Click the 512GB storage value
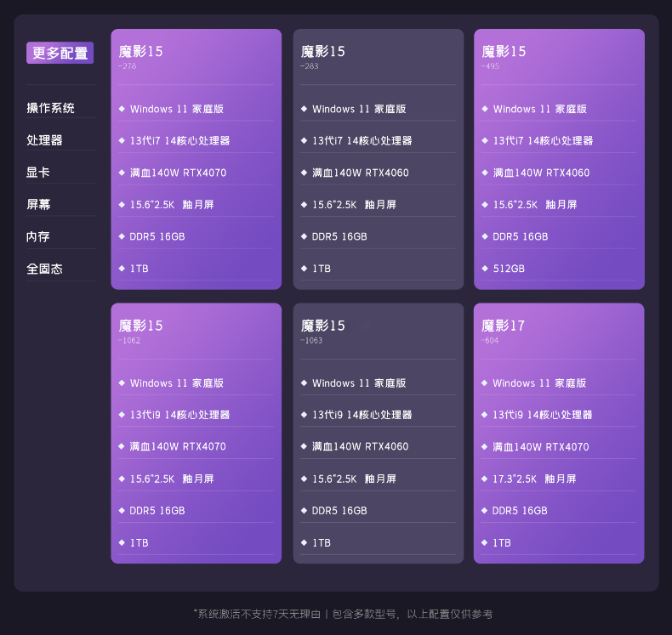Image resolution: width=672 pixels, height=635 pixels. 509,269
